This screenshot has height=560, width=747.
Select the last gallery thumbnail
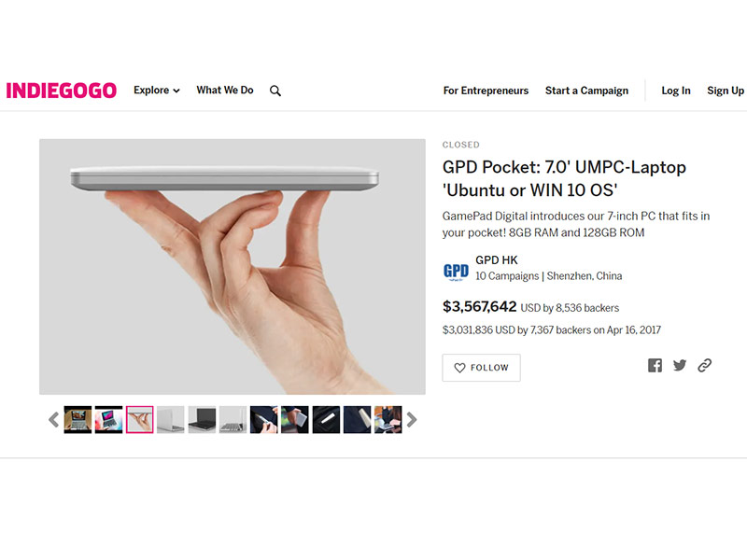388,419
